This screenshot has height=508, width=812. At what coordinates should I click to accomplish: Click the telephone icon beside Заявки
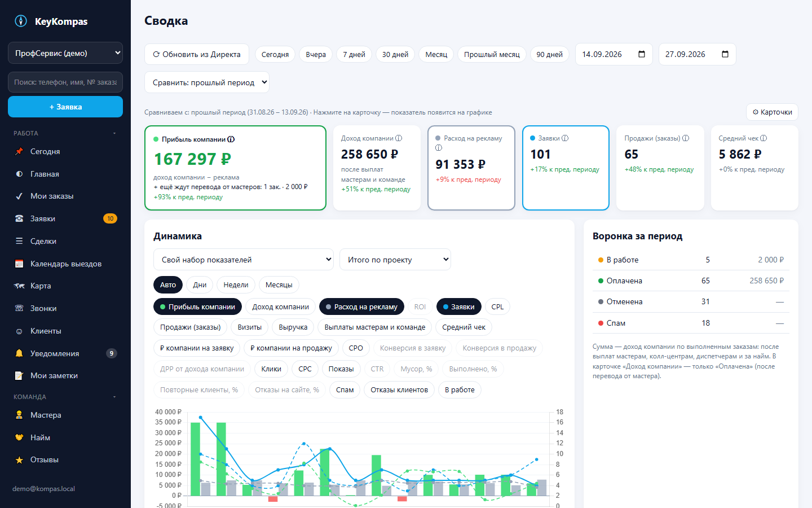(x=19, y=218)
